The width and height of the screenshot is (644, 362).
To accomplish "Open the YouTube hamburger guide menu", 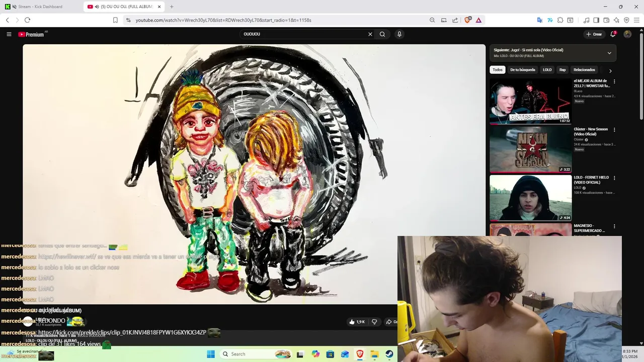I will click(x=9, y=34).
